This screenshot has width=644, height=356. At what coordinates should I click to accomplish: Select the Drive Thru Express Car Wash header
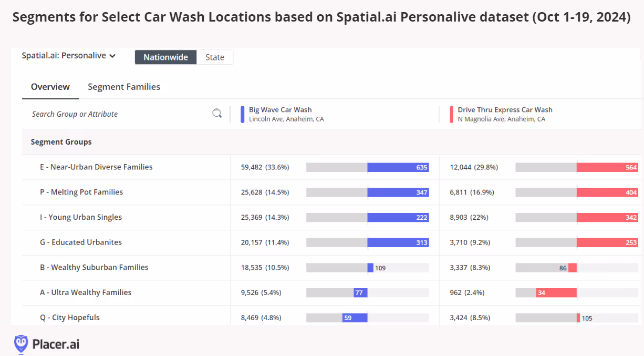pyautogui.click(x=505, y=110)
